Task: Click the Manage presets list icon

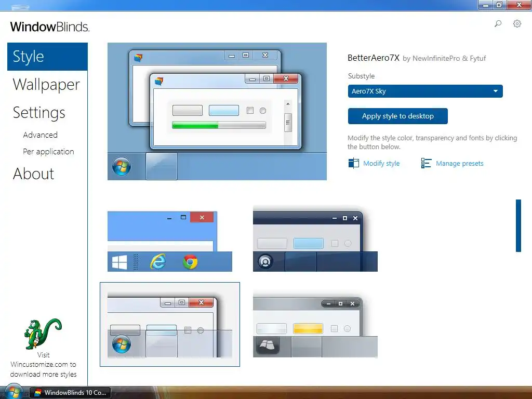Action: tap(426, 163)
